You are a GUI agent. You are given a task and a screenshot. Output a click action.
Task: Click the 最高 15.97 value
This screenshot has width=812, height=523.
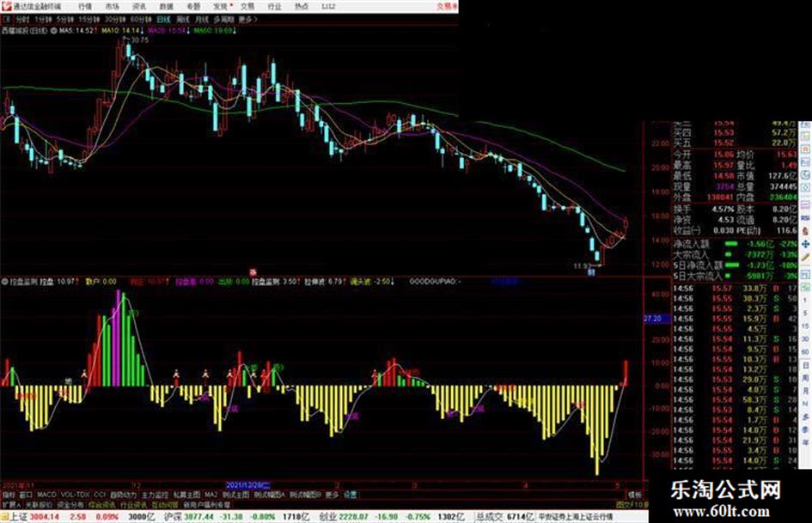tap(723, 165)
